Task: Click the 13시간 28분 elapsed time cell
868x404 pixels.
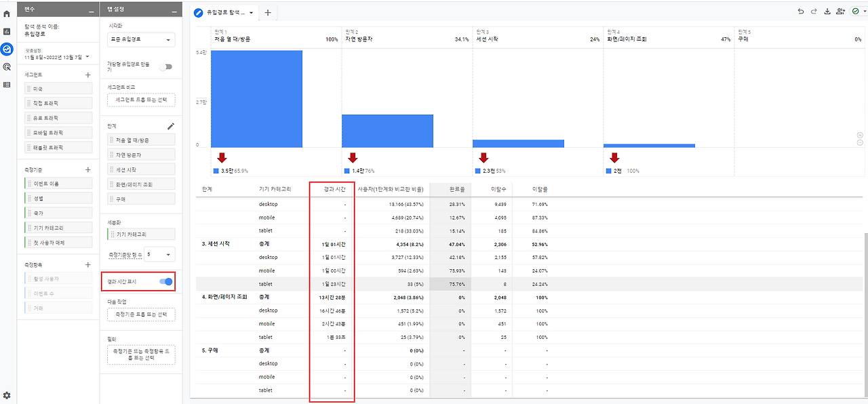Action: pyautogui.click(x=333, y=297)
